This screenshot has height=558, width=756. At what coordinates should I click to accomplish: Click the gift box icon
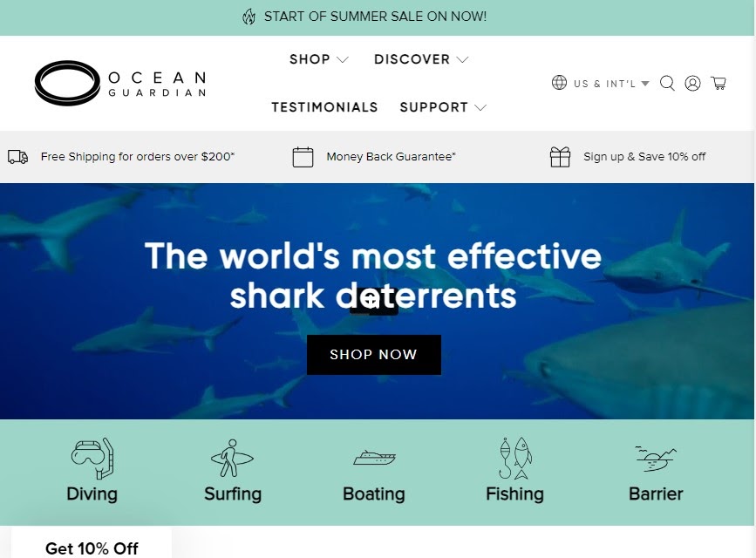pos(561,157)
